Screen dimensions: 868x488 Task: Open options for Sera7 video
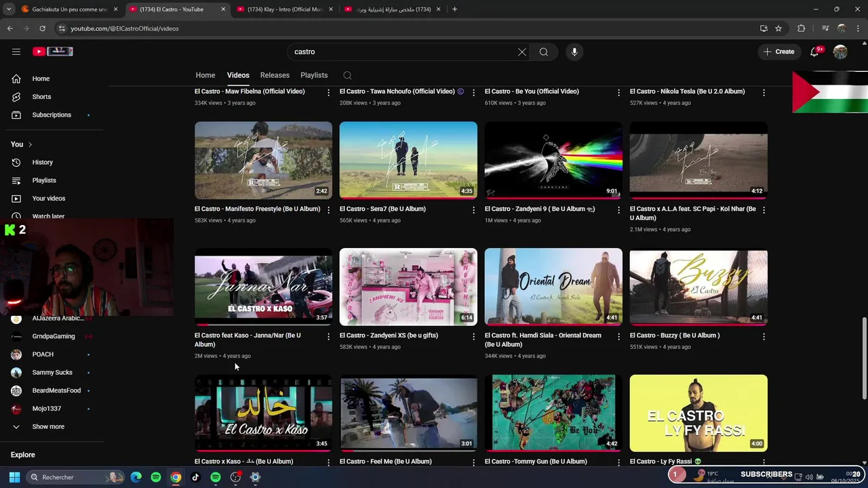tap(474, 210)
